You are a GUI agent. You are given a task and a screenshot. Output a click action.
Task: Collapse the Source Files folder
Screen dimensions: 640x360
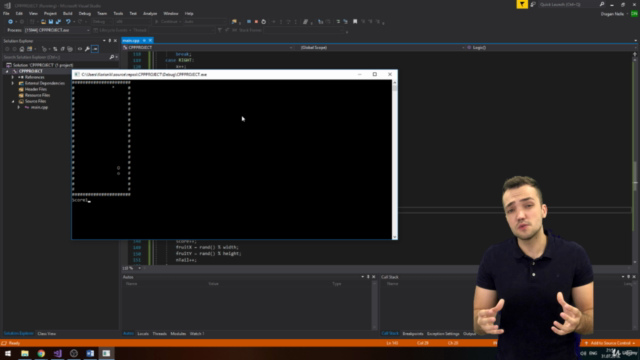point(13,101)
